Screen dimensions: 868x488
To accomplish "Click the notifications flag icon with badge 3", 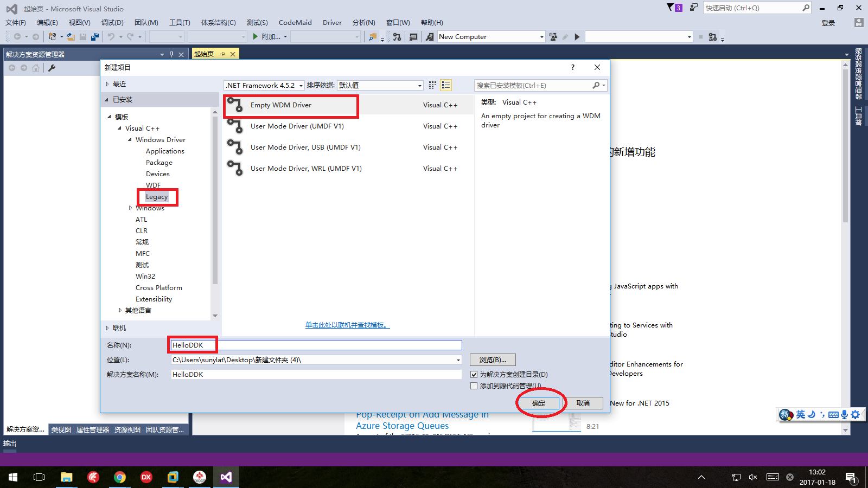I will point(674,8).
